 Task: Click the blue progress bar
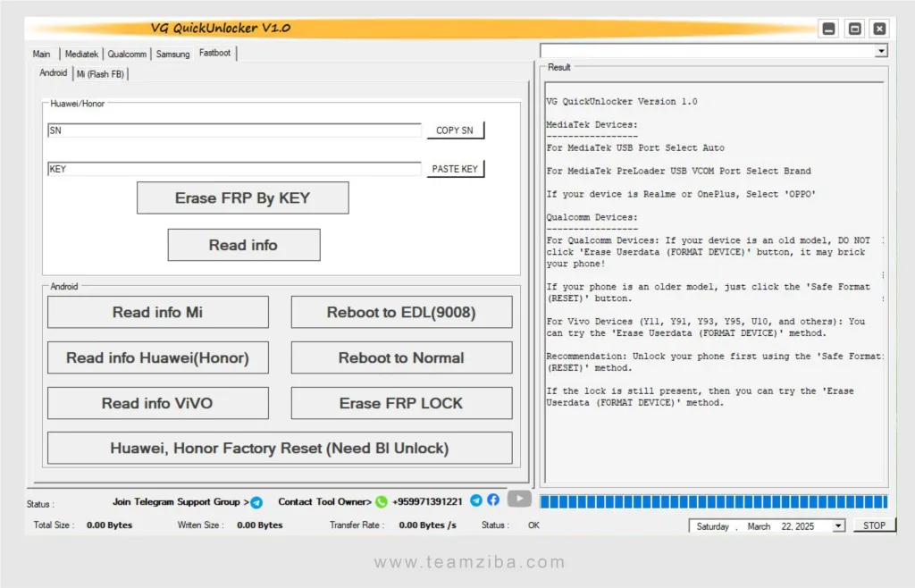[x=714, y=501]
